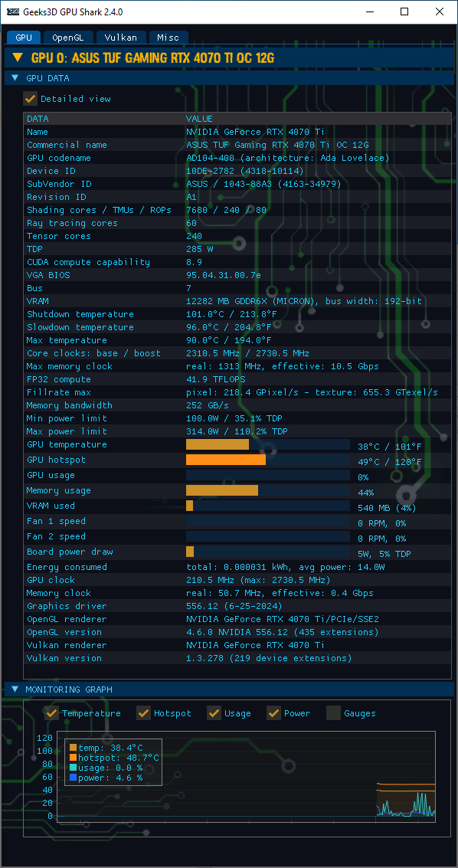Click the '2310.5 MHz / 2730.5 MHz' core clocks value

pyautogui.click(x=247, y=353)
